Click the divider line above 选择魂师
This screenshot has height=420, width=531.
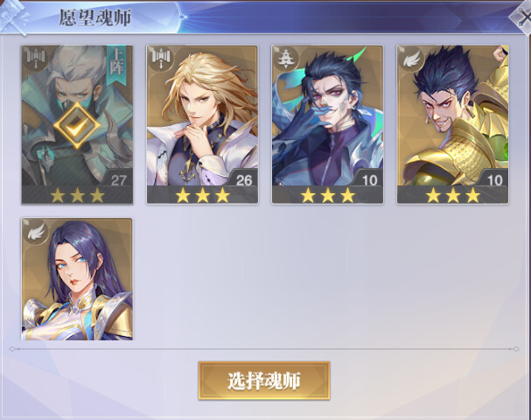click(x=264, y=348)
